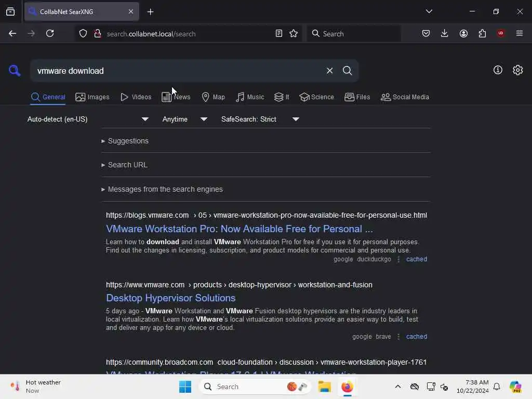This screenshot has height=399, width=532.
Task: Close the CollabNet SearXNG tab
Action: click(131, 11)
